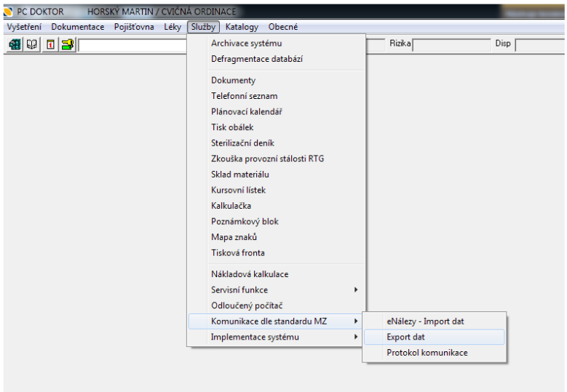Open the Vyšetření menu
Viewport: 567px width, 392px height.
pyautogui.click(x=24, y=27)
